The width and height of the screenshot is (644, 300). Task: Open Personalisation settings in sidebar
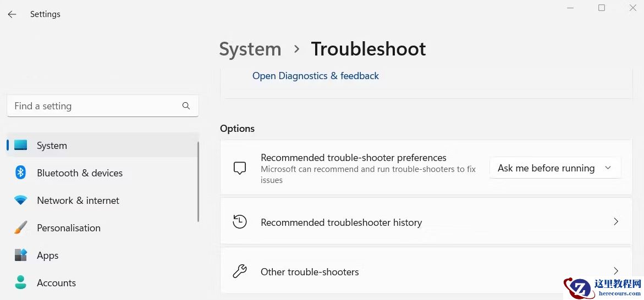pos(69,228)
